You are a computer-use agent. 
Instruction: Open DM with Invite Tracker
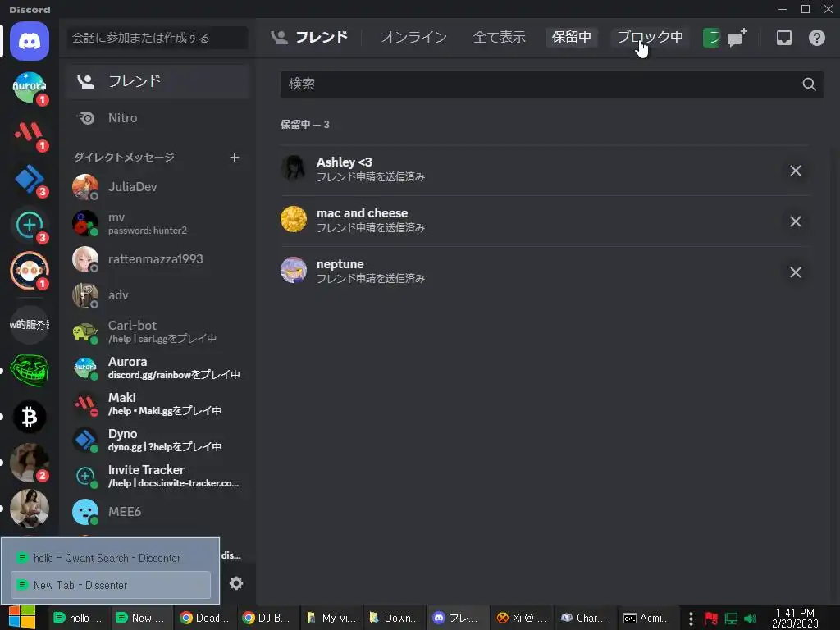(x=158, y=476)
